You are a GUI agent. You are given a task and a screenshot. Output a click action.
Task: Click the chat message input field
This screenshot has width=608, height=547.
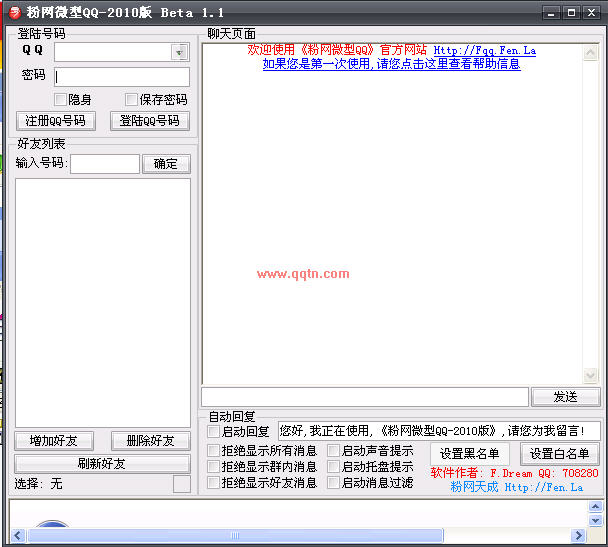click(365, 397)
